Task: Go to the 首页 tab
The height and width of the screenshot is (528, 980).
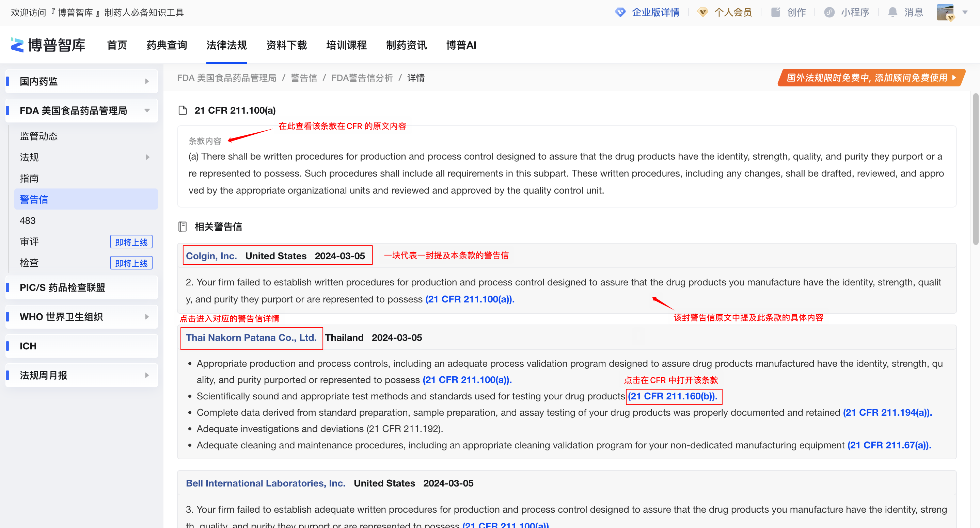Action: pyautogui.click(x=117, y=45)
